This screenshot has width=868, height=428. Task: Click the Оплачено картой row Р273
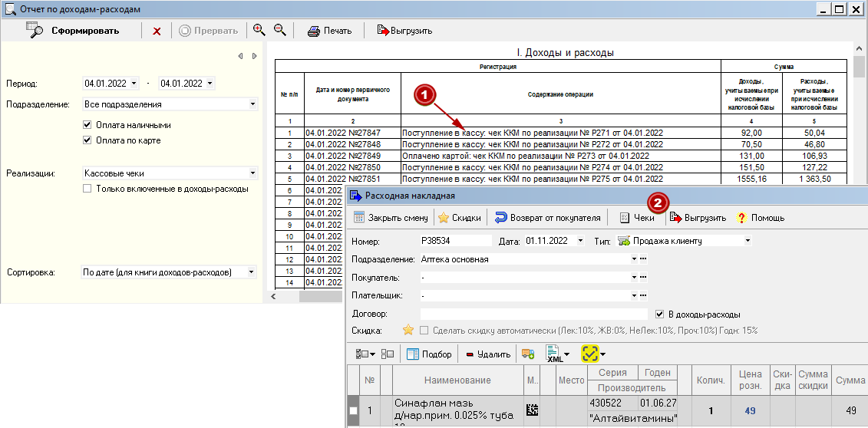pos(561,156)
